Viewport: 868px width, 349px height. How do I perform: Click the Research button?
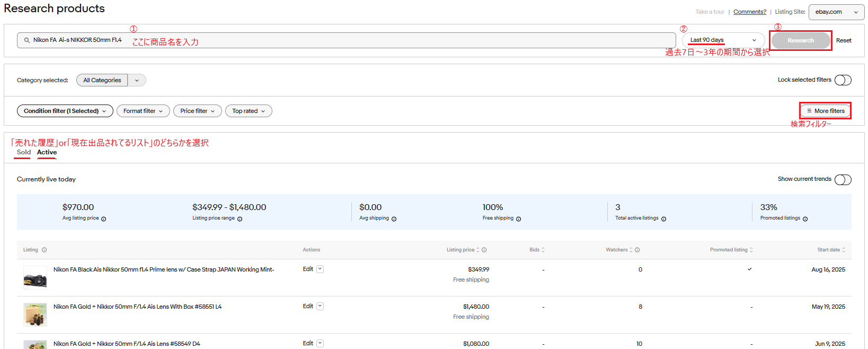click(x=801, y=40)
